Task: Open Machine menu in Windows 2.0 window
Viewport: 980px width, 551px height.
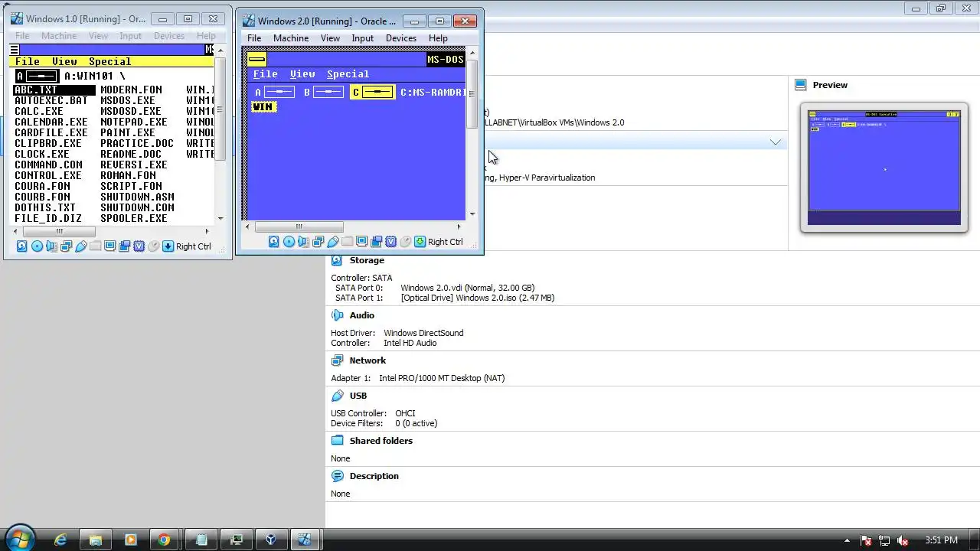Action: [x=291, y=38]
